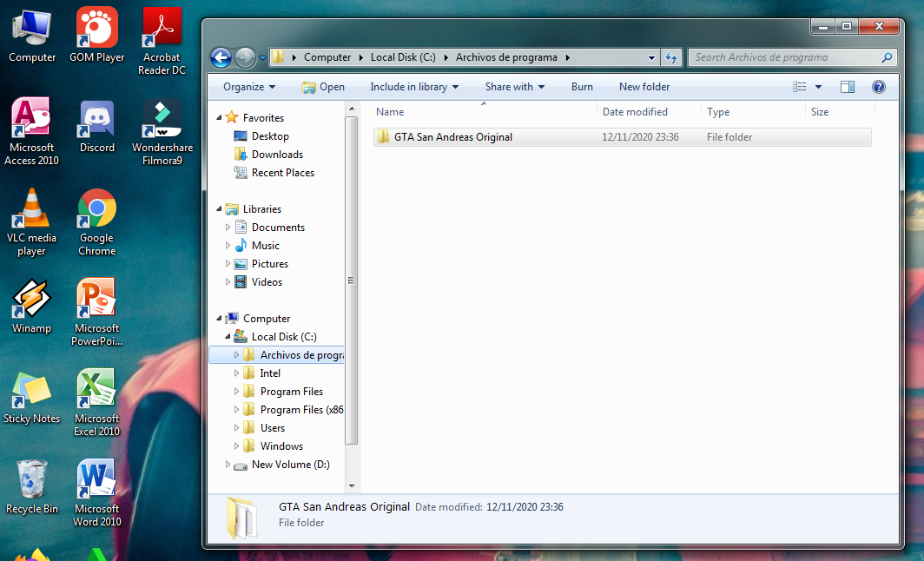Image resolution: width=924 pixels, height=561 pixels.
Task: Expand the Music library node
Action: pyautogui.click(x=228, y=246)
